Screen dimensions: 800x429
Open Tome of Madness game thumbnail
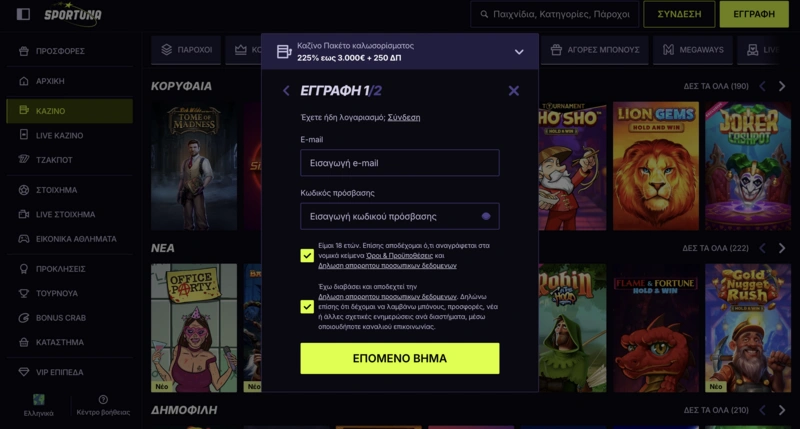pos(194,166)
